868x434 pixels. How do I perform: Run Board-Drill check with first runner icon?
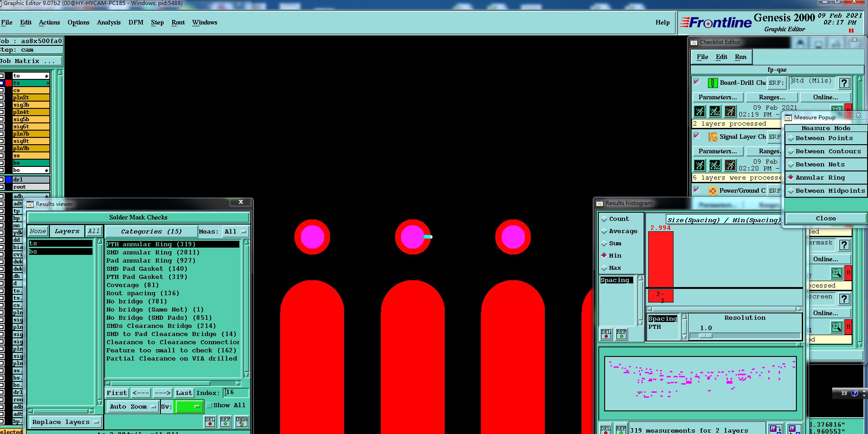699,111
